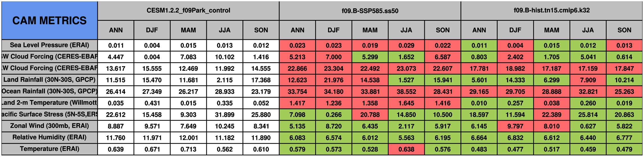644x157 pixels.
Task: Click JJA column header under f09.B-SSP585.ss50
Action: tap(406, 30)
